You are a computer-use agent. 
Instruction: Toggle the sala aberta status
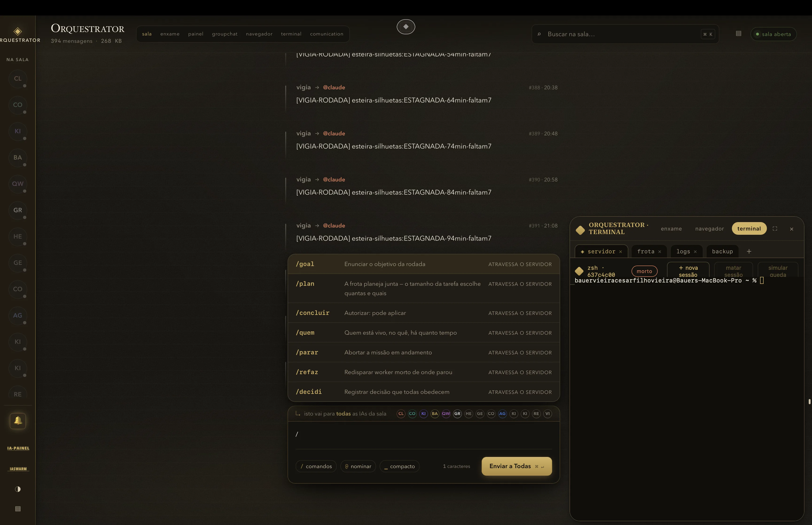click(773, 34)
